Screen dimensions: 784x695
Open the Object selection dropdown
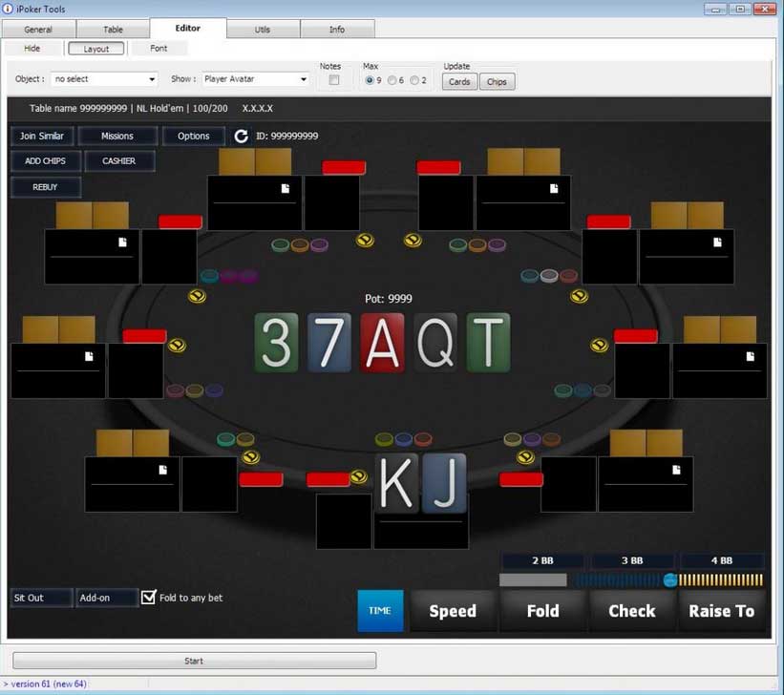point(103,79)
